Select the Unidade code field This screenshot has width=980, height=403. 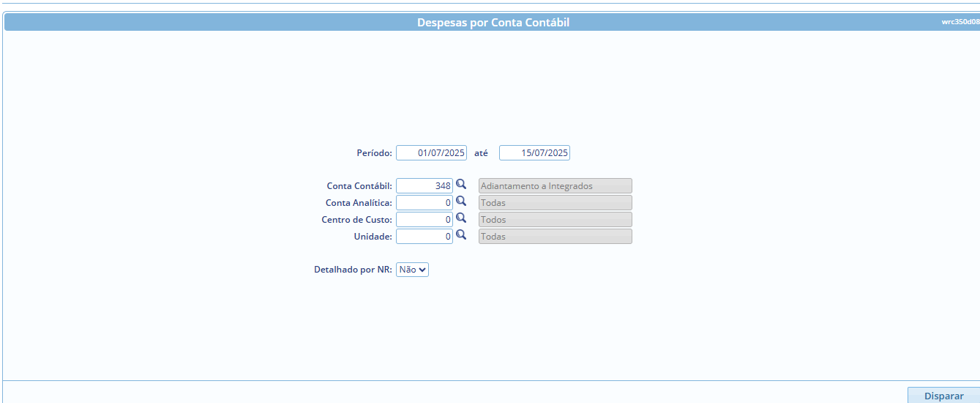424,237
